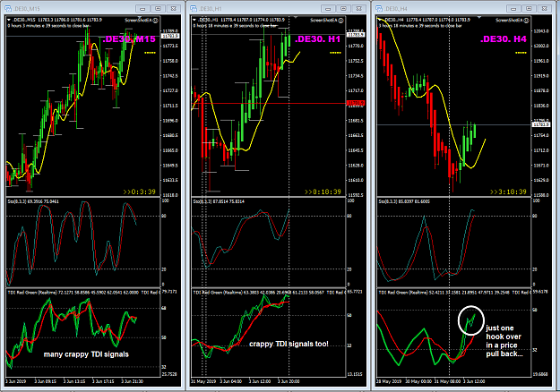This screenshot has width=560, height=392.
Task: Click the chart icon in the .DE30,H4 title bar
Action: (379, 9)
